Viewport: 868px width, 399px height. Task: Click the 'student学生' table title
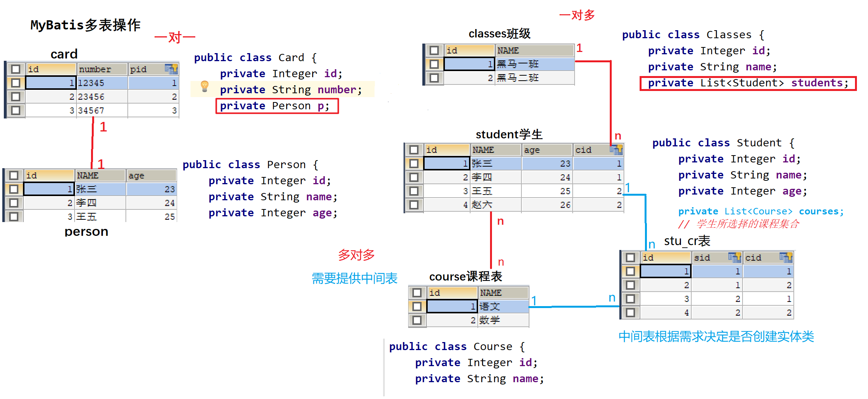509,135
